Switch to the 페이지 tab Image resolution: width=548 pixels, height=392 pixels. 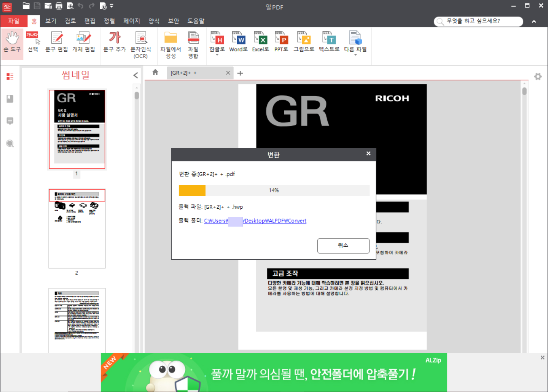(132, 21)
